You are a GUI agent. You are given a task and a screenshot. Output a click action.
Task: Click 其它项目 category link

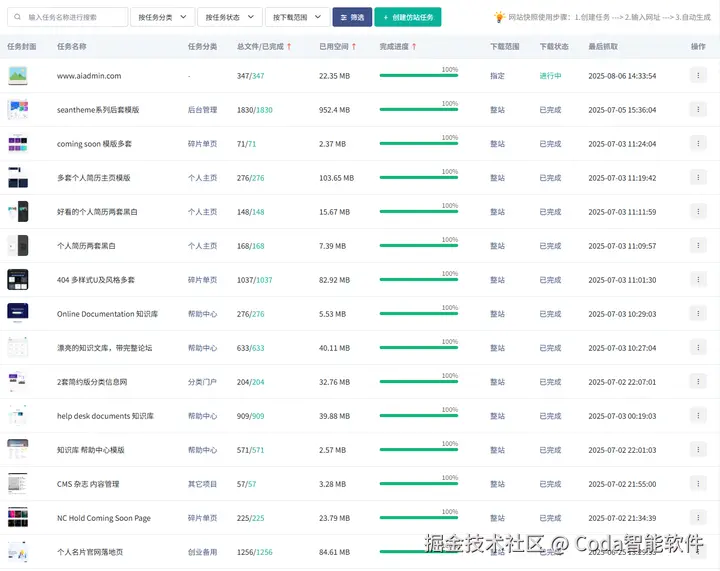point(202,484)
